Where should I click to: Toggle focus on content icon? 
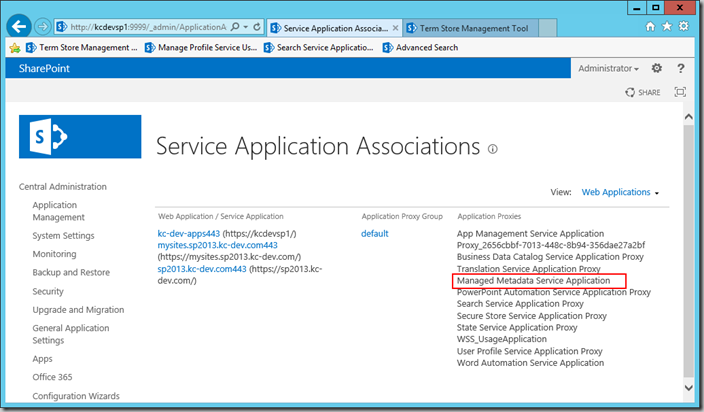(680, 92)
